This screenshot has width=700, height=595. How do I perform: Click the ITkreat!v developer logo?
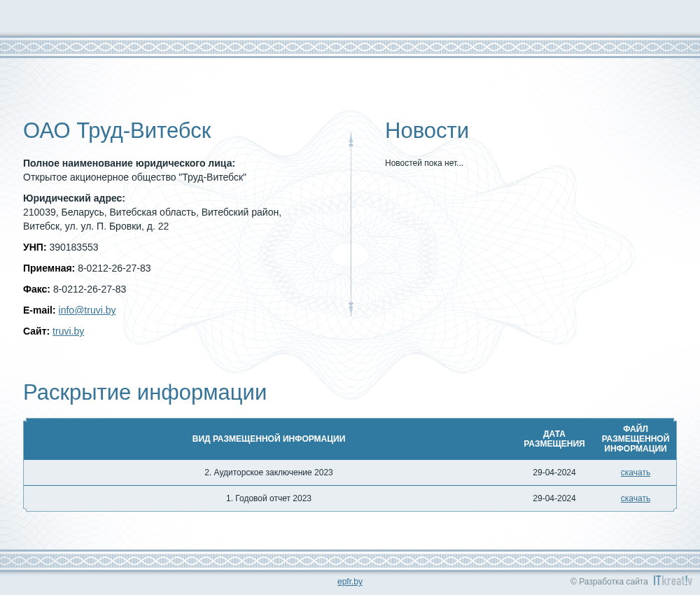coord(673,580)
